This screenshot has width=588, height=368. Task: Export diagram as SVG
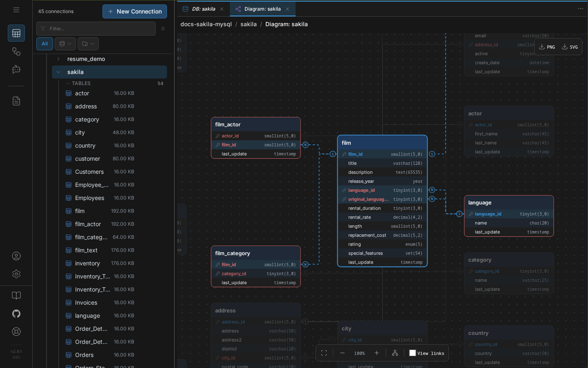tap(570, 47)
